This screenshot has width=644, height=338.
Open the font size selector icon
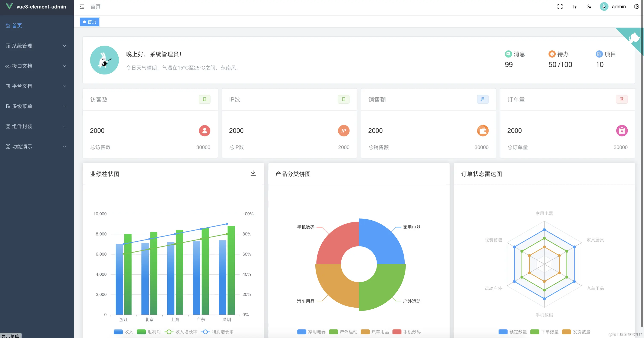coord(574,7)
